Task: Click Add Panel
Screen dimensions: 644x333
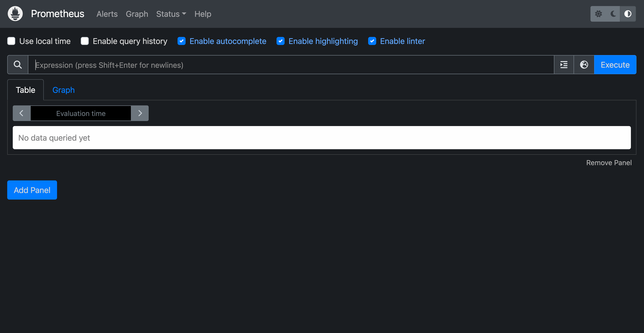Action: click(x=32, y=190)
